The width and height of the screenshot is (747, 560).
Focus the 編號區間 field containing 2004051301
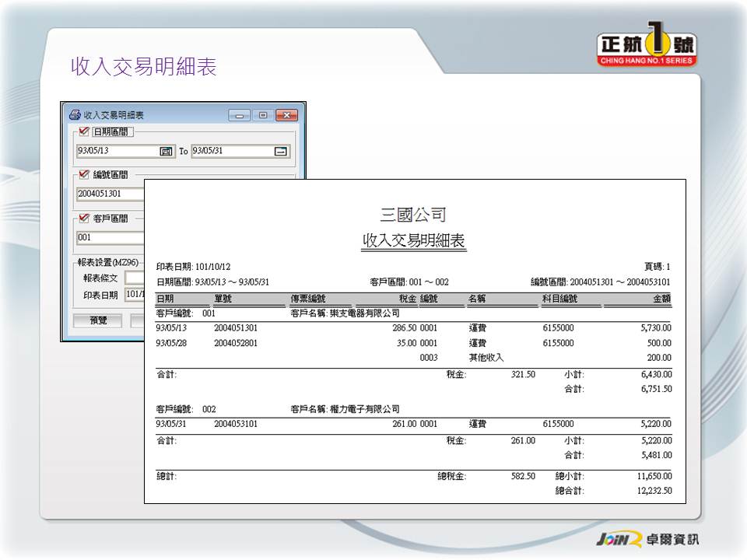click(109, 194)
